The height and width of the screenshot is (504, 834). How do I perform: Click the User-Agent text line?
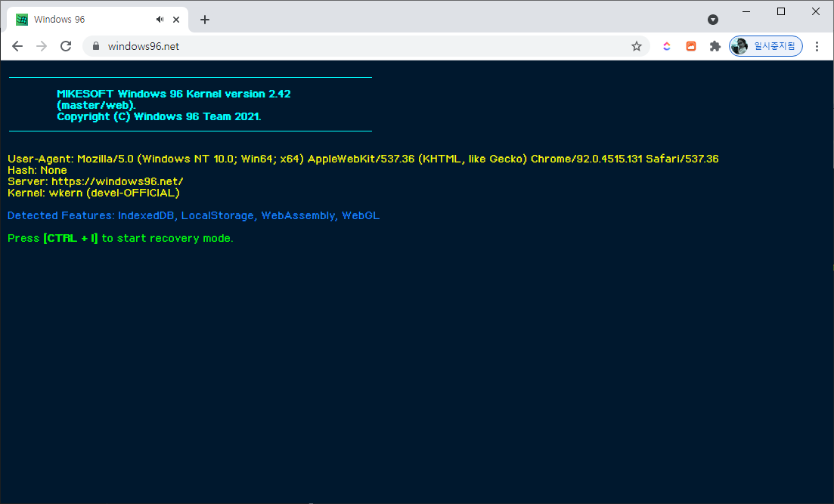(363, 159)
